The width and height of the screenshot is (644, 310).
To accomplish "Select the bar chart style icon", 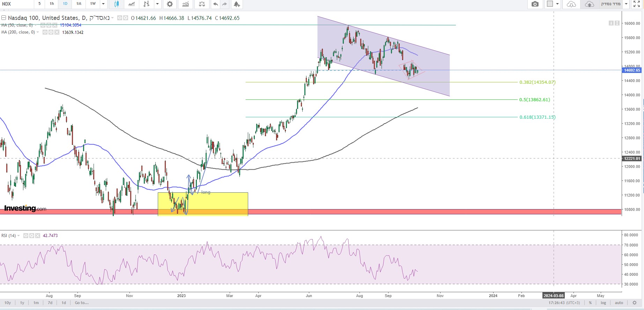I will coord(147,4).
